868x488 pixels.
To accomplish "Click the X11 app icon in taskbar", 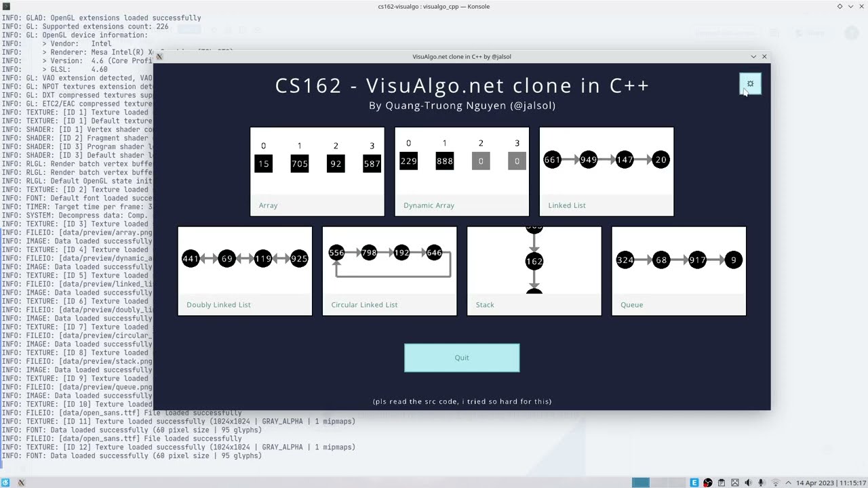I will pos(21,483).
